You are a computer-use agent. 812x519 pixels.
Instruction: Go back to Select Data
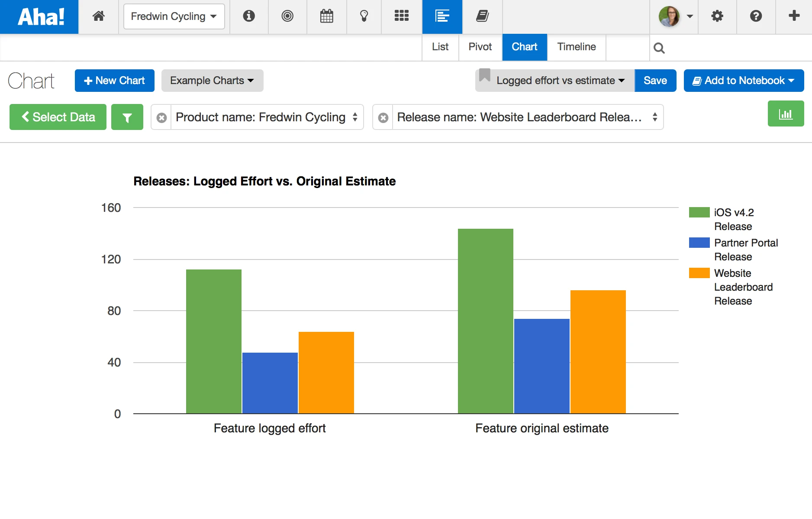click(x=58, y=117)
